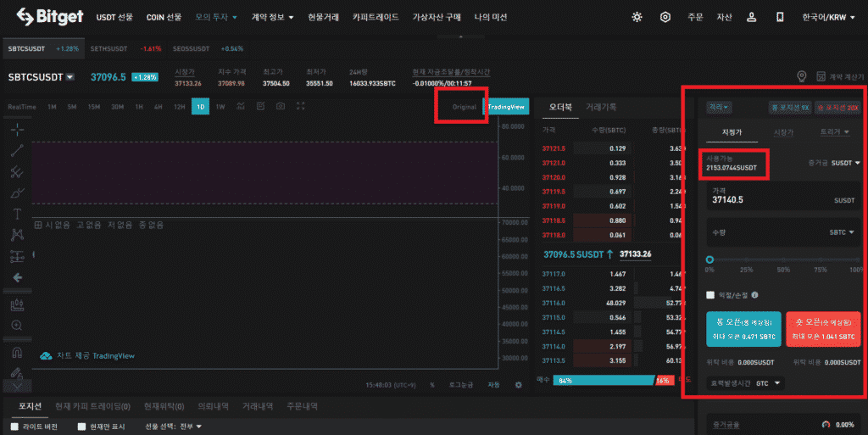Open the GTC time-in-force dropdown
The width and height of the screenshot is (868, 435).
(x=745, y=383)
